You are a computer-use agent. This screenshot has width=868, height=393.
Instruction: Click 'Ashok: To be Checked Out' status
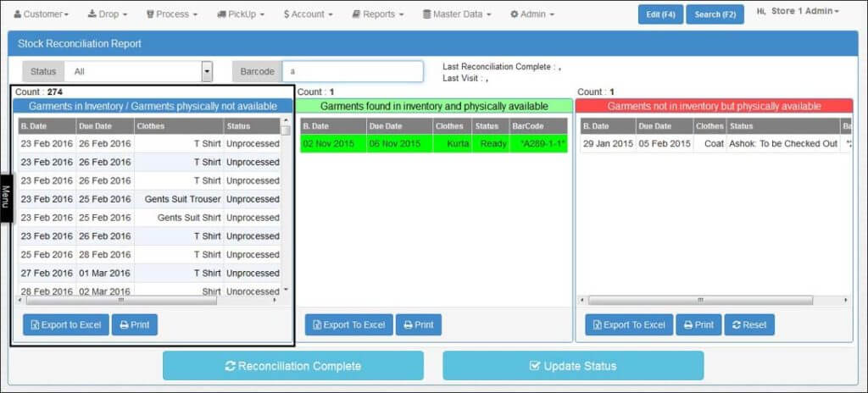(x=783, y=144)
